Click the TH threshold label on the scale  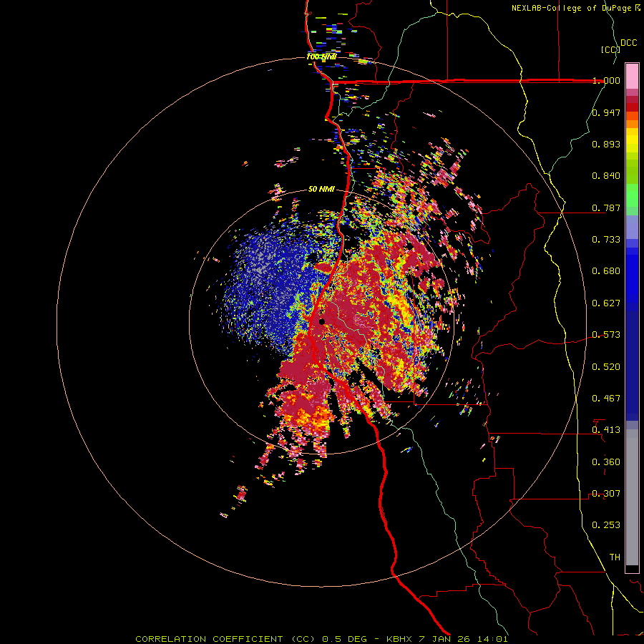coord(615,557)
